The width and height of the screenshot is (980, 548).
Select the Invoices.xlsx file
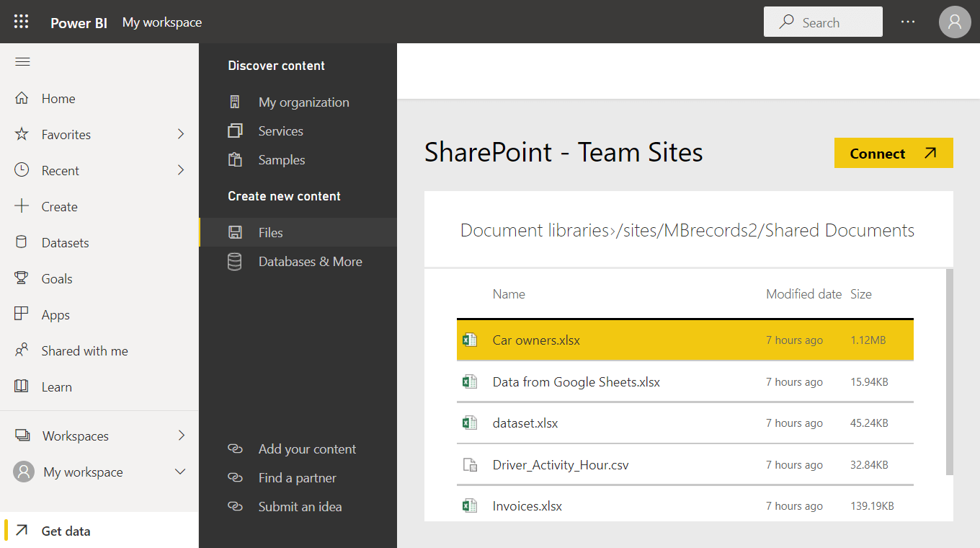tap(685, 505)
